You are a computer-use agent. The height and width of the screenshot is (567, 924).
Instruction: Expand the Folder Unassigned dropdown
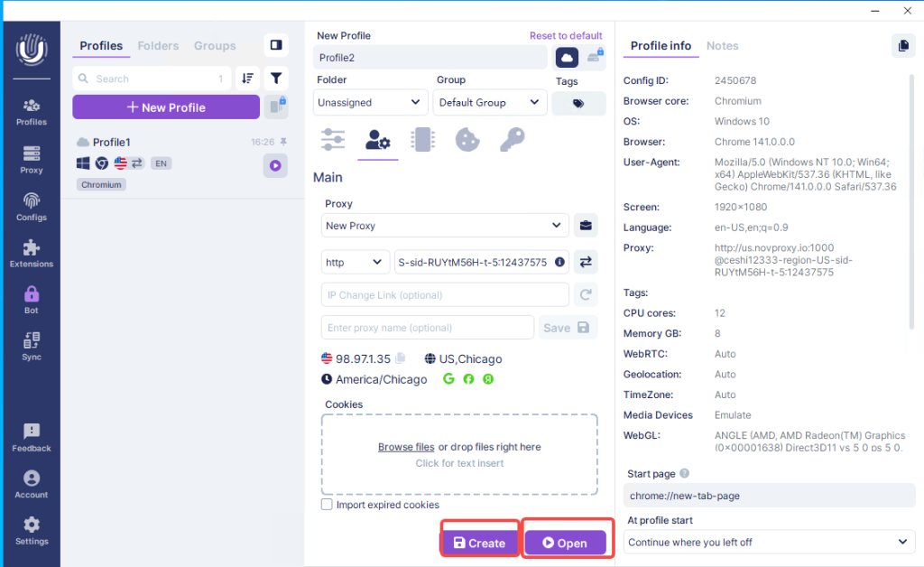click(370, 103)
